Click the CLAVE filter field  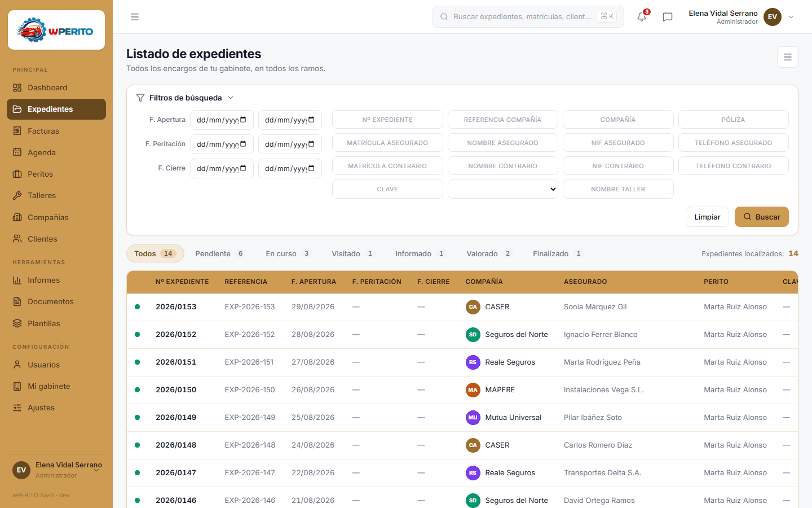pyautogui.click(x=387, y=189)
